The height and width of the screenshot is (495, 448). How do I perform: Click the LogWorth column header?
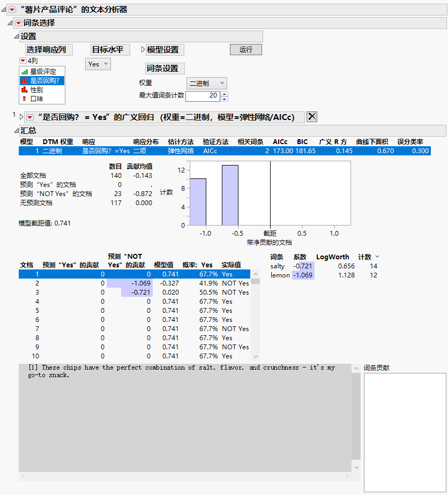(332, 257)
